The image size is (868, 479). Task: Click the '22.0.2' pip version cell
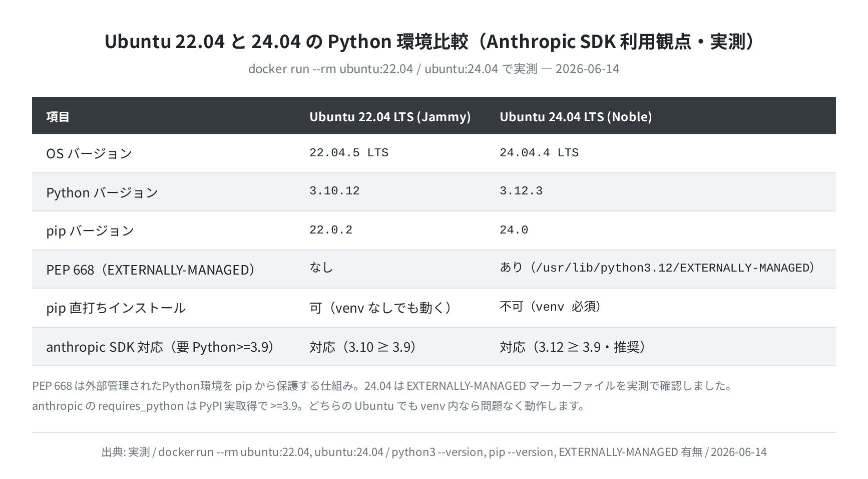click(331, 230)
